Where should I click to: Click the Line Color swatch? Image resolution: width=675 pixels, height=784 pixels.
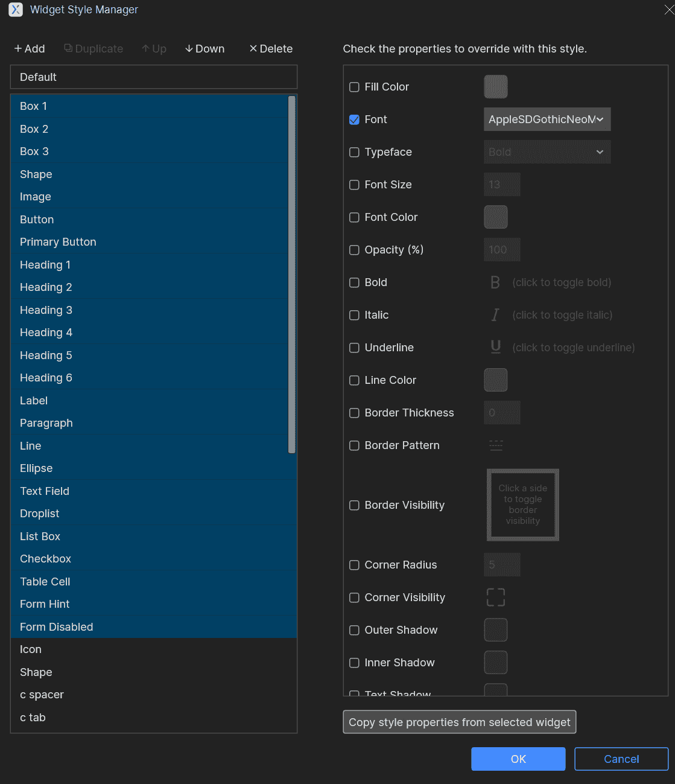496,380
